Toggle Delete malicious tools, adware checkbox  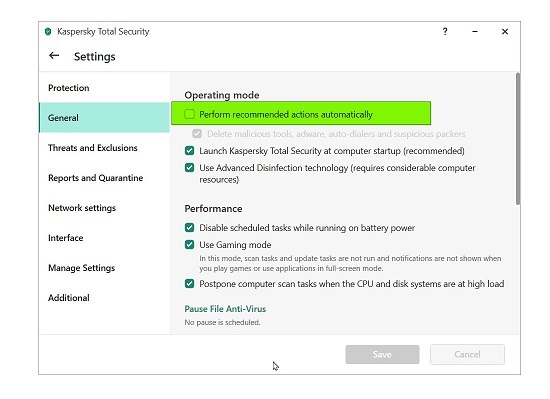click(x=197, y=134)
